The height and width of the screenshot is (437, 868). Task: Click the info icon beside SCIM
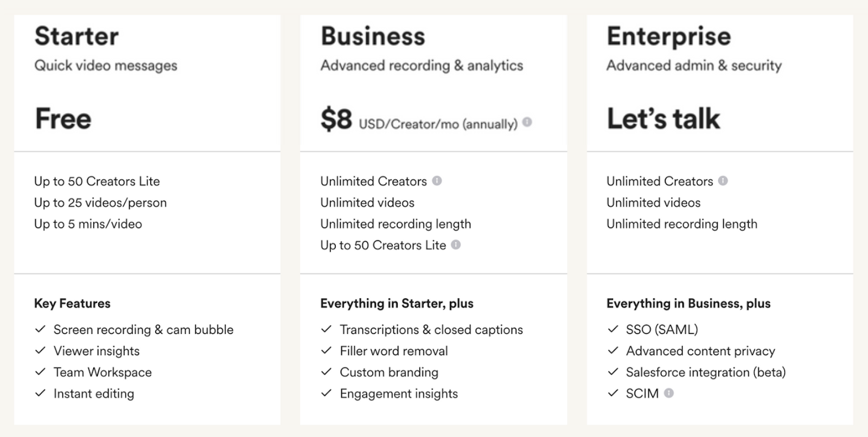(669, 393)
